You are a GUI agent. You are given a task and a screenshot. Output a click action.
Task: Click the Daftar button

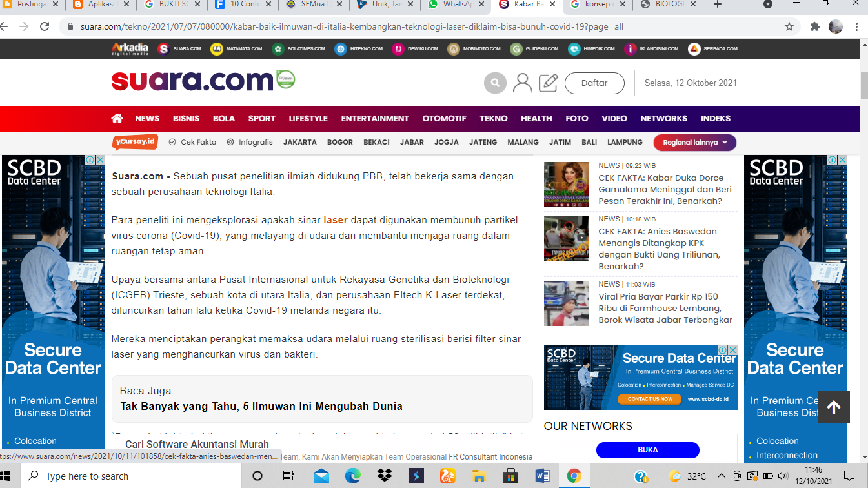[x=594, y=83]
